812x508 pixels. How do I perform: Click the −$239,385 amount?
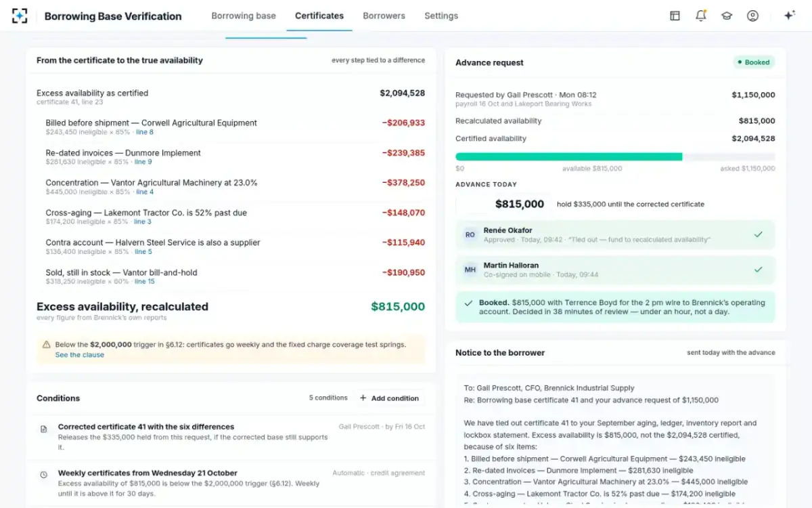point(403,153)
